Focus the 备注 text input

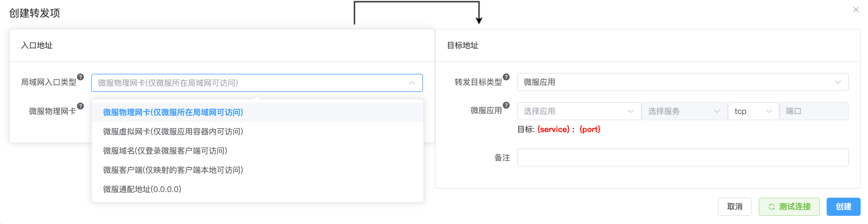pos(682,157)
